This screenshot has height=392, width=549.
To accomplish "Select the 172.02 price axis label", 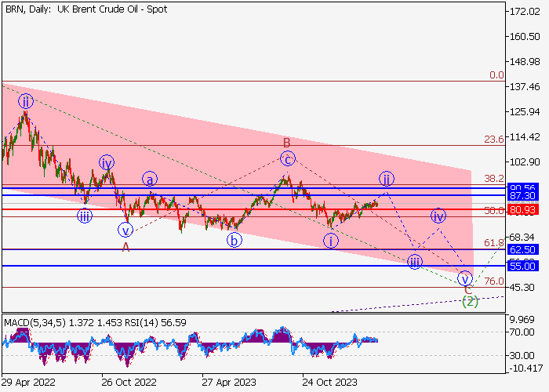I will tap(525, 12).
